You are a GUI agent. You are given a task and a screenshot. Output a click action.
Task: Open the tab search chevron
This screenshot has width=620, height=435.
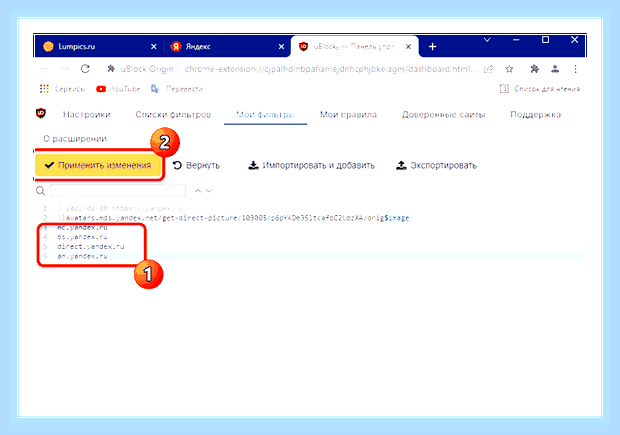(487, 40)
